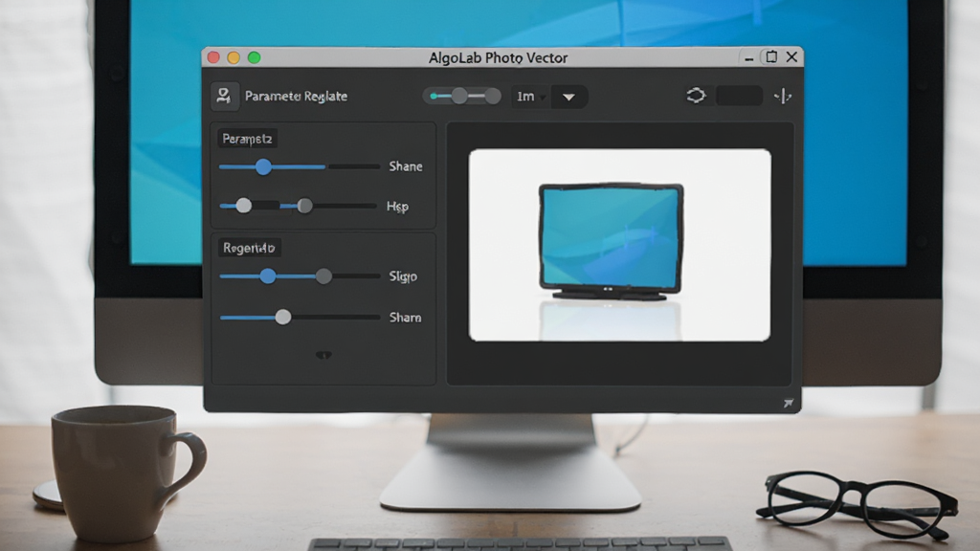Image resolution: width=980 pixels, height=551 pixels.
Task: Click the blue handle on the Shane slider
Action: click(263, 166)
